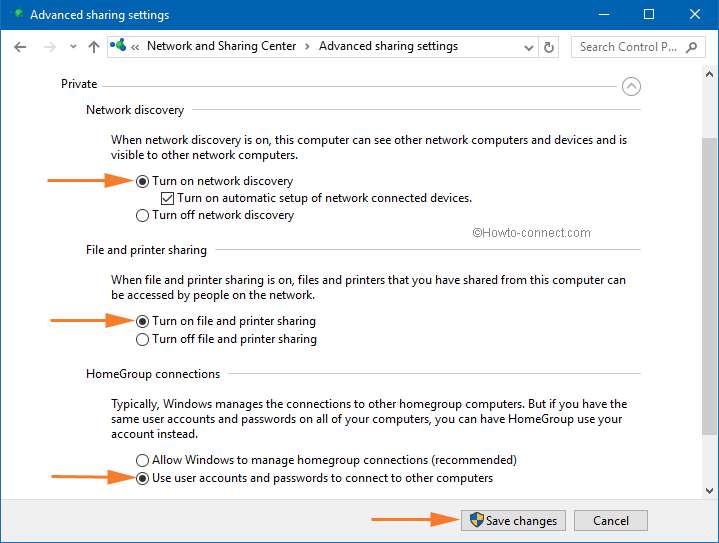Refresh the Advanced sharing settings page

point(548,47)
